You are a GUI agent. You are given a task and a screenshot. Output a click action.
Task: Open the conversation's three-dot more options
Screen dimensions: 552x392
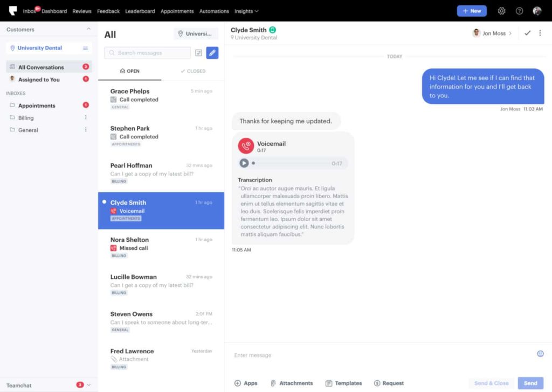click(540, 33)
